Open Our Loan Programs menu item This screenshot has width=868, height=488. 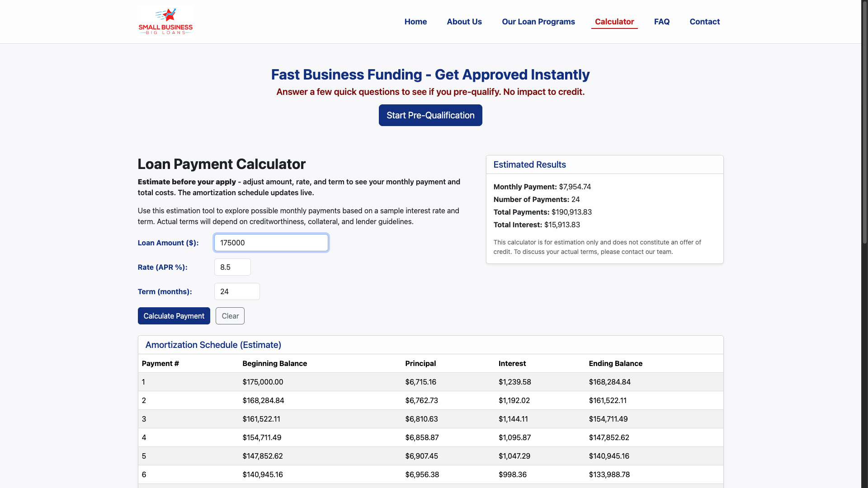tap(538, 22)
